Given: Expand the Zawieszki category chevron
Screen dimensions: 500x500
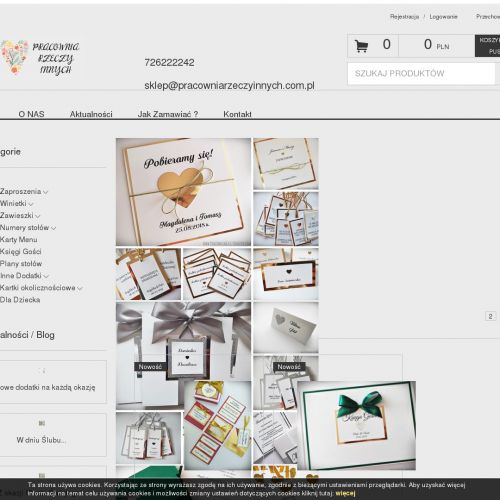Looking at the screenshot, I should 37,216.
